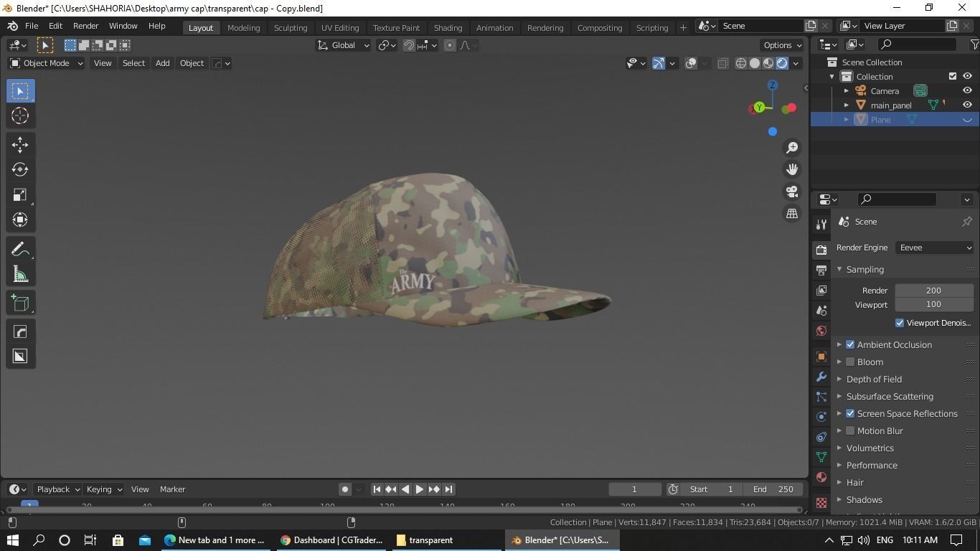Image resolution: width=980 pixels, height=551 pixels.
Task: Jump to the timeline start frame
Action: (377, 489)
